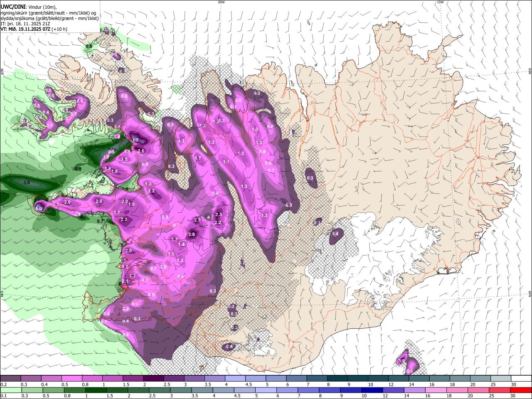This screenshot has width=532, height=399.
Task: Click the 0.2 label in the legend
Action: coord(4,384)
